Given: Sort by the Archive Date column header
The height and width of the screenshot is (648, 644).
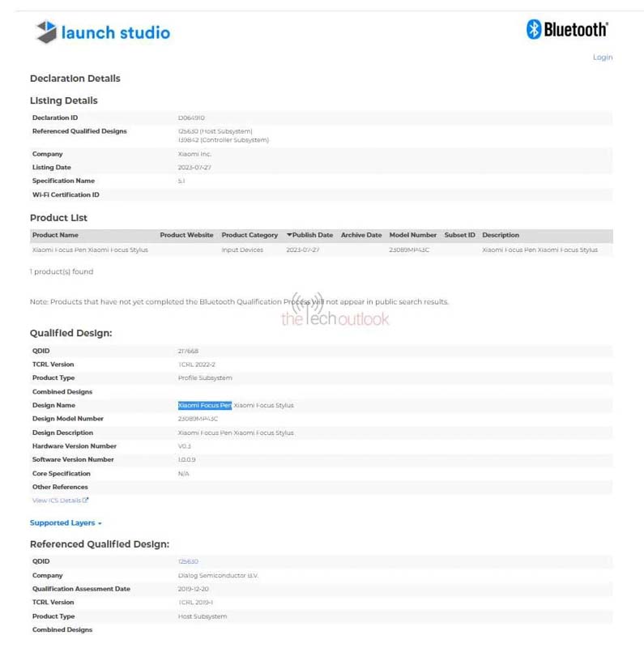Looking at the screenshot, I should click(361, 235).
